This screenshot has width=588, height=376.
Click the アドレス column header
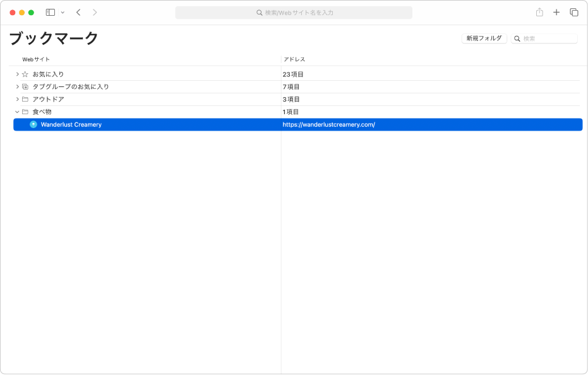pyautogui.click(x=294, y=59)
